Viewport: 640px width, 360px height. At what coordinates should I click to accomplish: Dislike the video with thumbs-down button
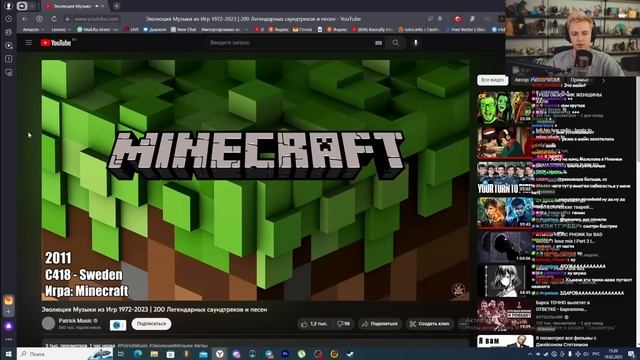click(x=343, y=324)
